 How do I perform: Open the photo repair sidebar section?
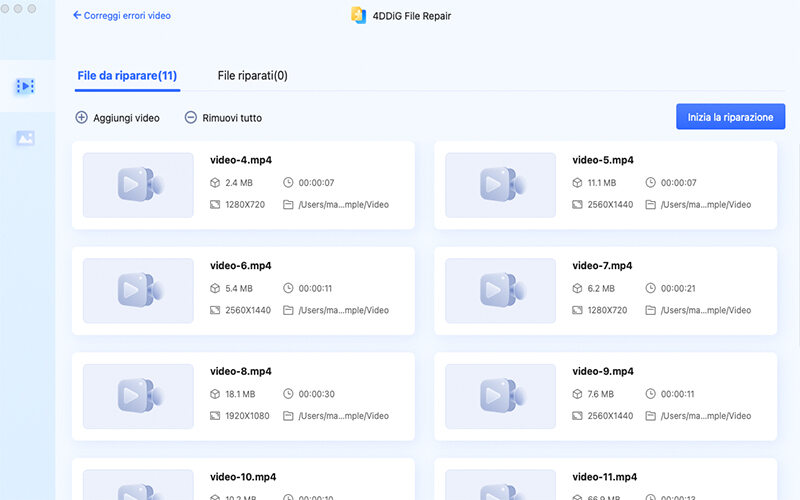25,138
